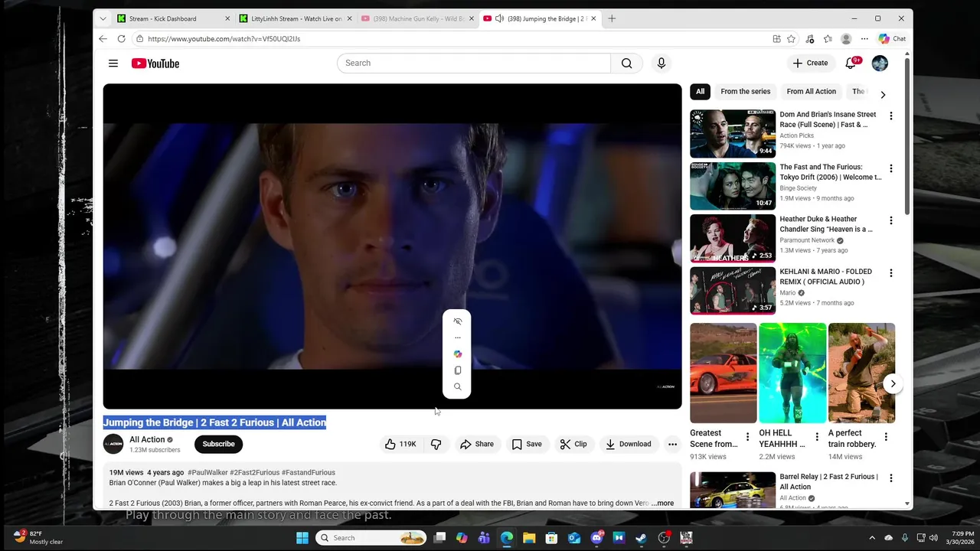Open options for Dom And Brian's race video

coord(890,116)
